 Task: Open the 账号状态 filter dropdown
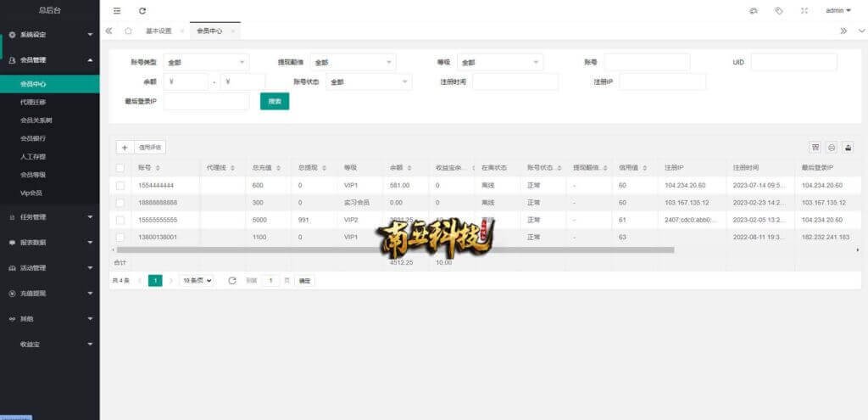(369, 81)
